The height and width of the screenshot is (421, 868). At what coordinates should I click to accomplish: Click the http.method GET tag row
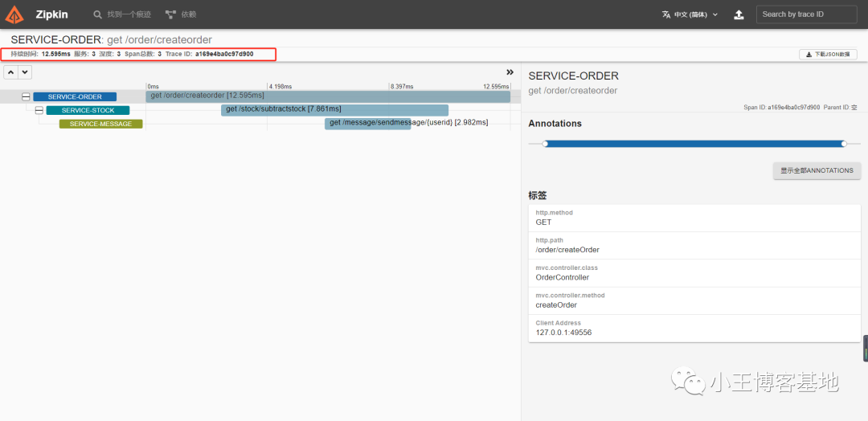point(694,218)
